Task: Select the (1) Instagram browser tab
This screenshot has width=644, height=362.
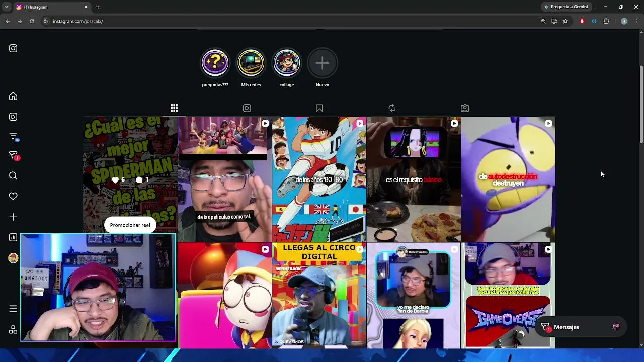Action: 51,7
